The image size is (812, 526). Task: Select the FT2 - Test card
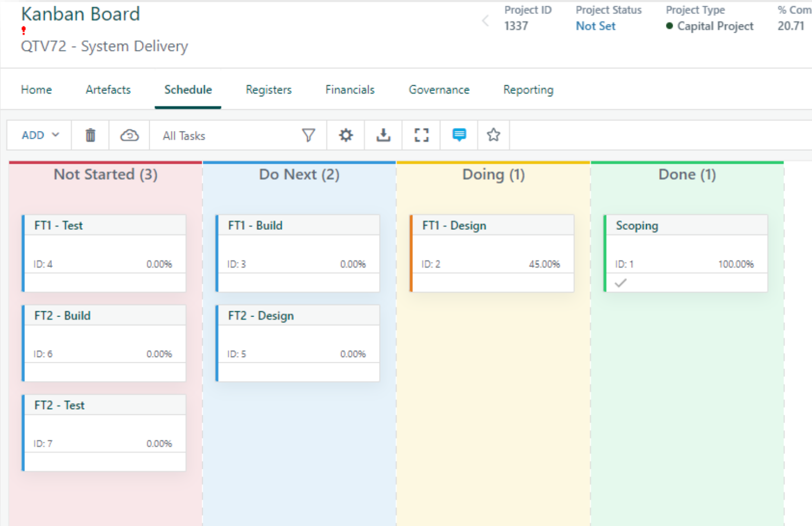104,433
